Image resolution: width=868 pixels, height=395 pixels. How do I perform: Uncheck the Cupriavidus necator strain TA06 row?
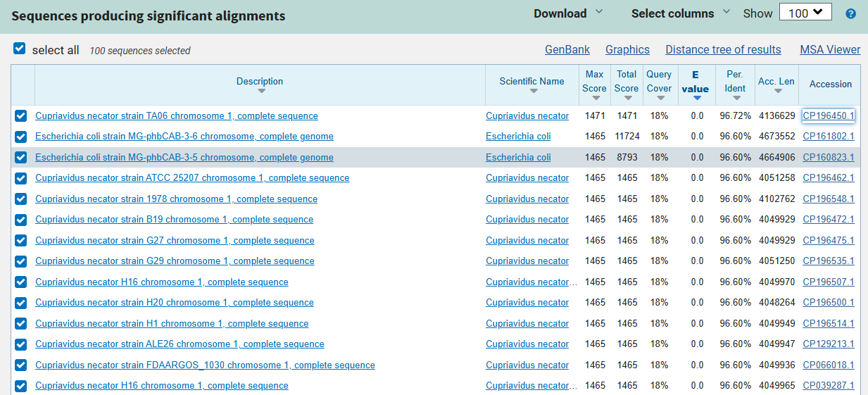pyautogui.click(x=21, y=116)
